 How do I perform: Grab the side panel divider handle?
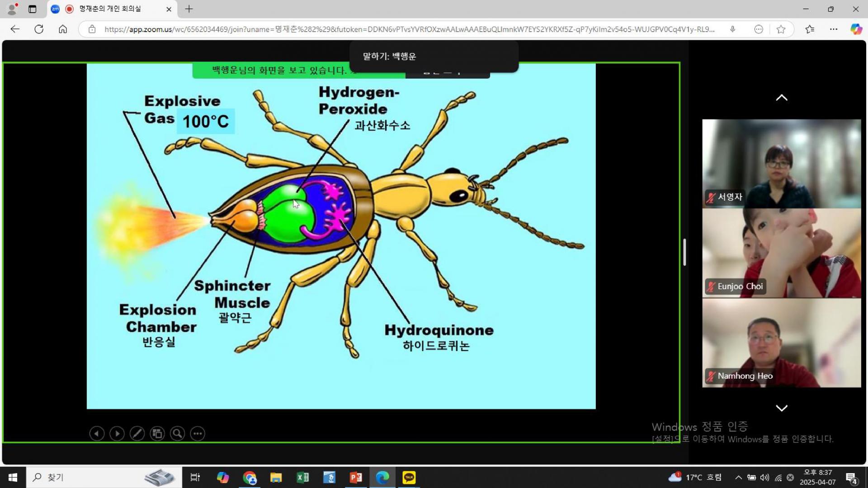click(x=684, y=252)
